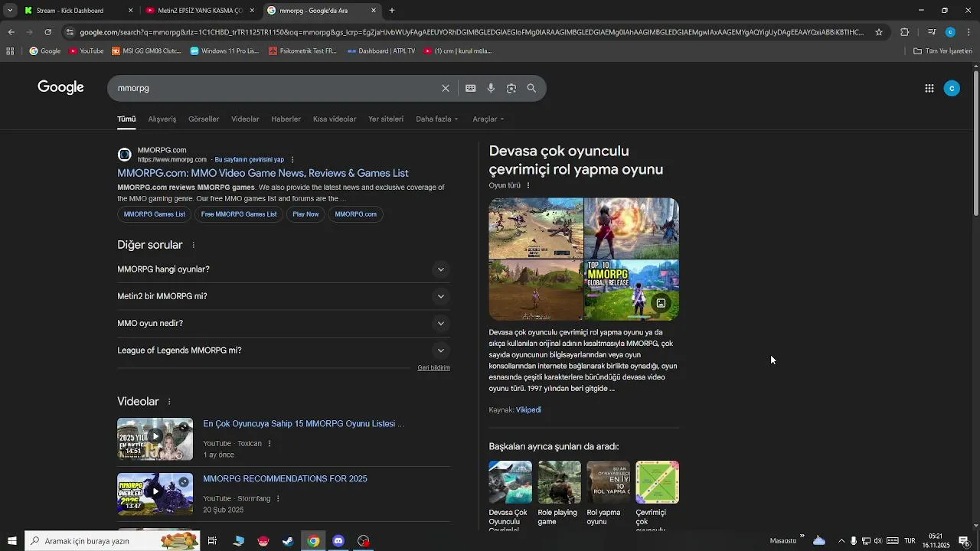Open Task View in the taskbar

[212, 541]
